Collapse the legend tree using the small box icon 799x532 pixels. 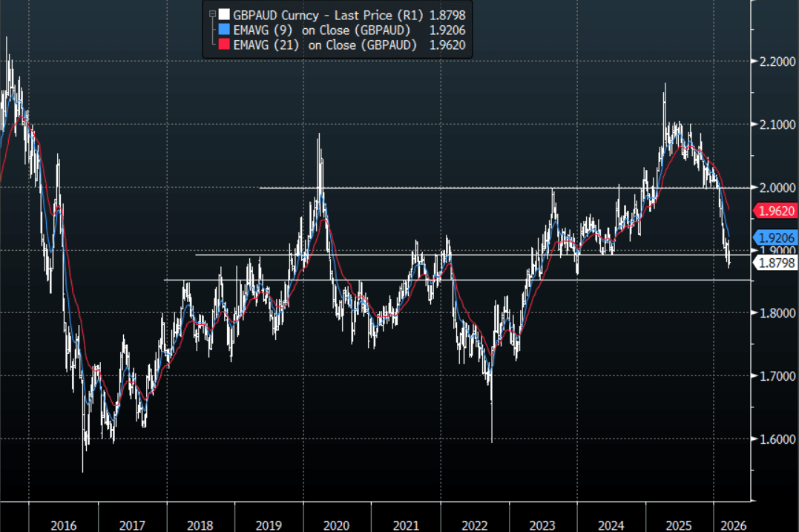pos(211,14)
